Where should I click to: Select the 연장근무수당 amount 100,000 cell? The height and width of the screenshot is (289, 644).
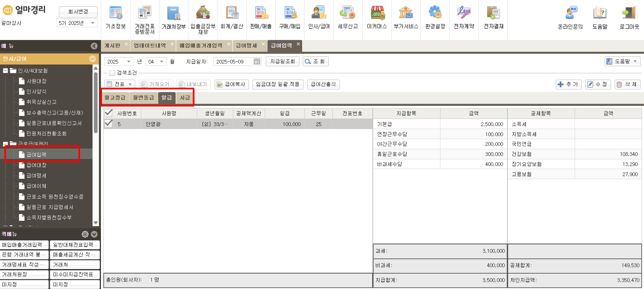473,134
